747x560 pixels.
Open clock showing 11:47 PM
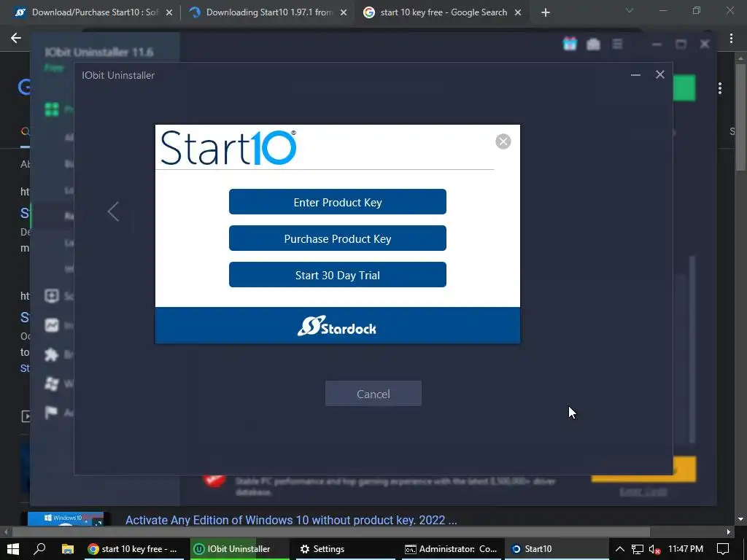[686, 549]
